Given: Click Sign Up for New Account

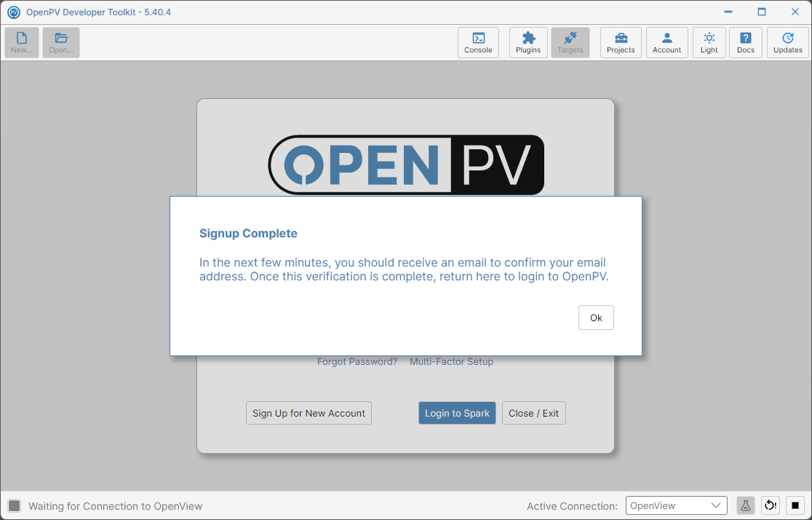Looking at the screenshot, I should pos(309,413).
